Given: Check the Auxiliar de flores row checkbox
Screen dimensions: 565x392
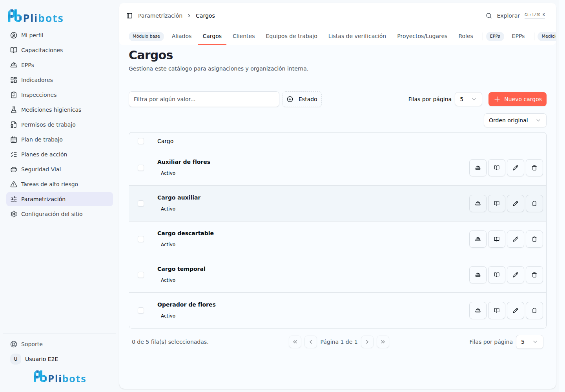Looking at the screenshot, I should (x=141, y=168).
